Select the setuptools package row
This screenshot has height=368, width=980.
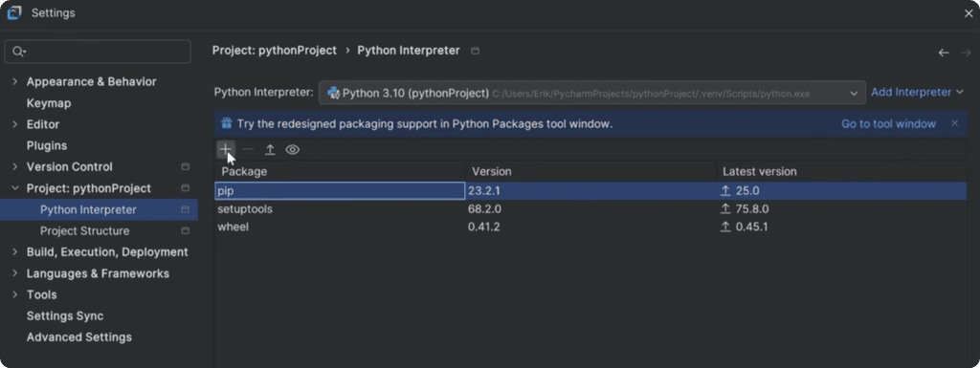[590, 209]
